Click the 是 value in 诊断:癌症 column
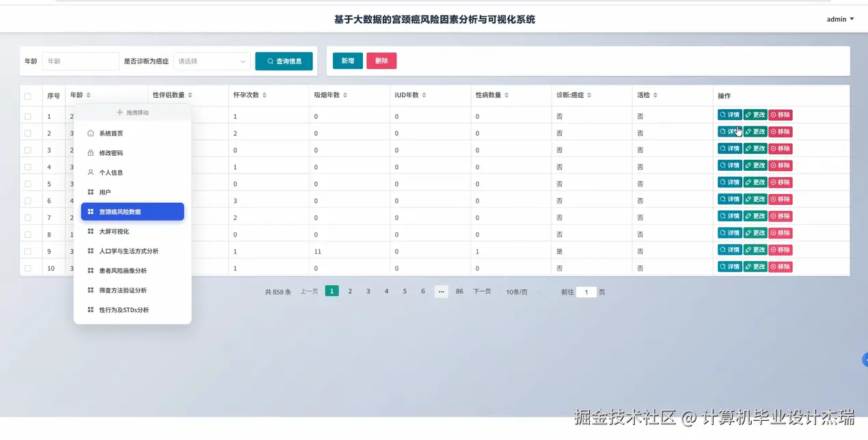 click(x=559, y=251)
